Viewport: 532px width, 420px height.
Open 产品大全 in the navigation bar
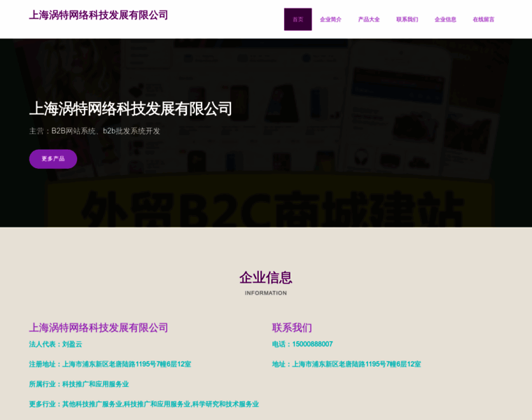click(x=369, y=20)
